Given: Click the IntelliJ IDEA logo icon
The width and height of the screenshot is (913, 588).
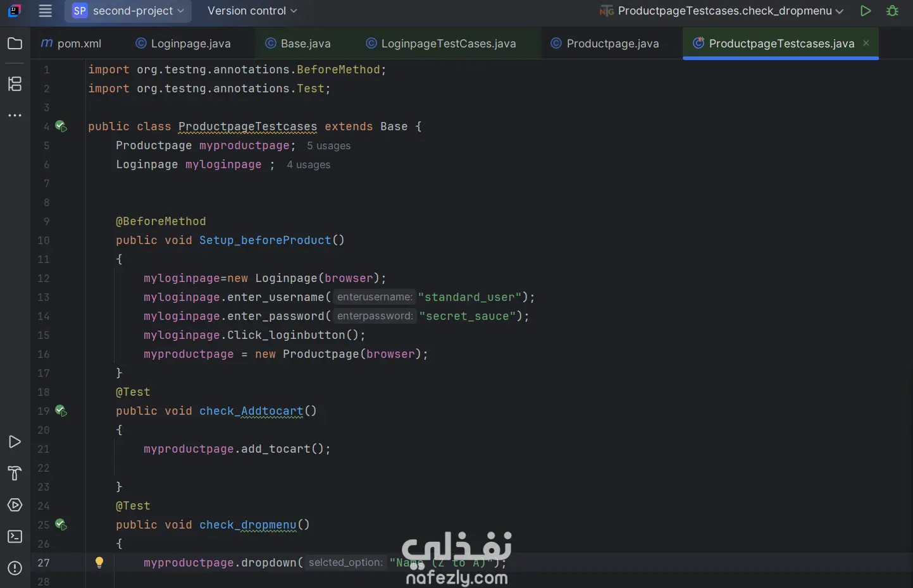Looking at the screenshot, I should (15, 11).
